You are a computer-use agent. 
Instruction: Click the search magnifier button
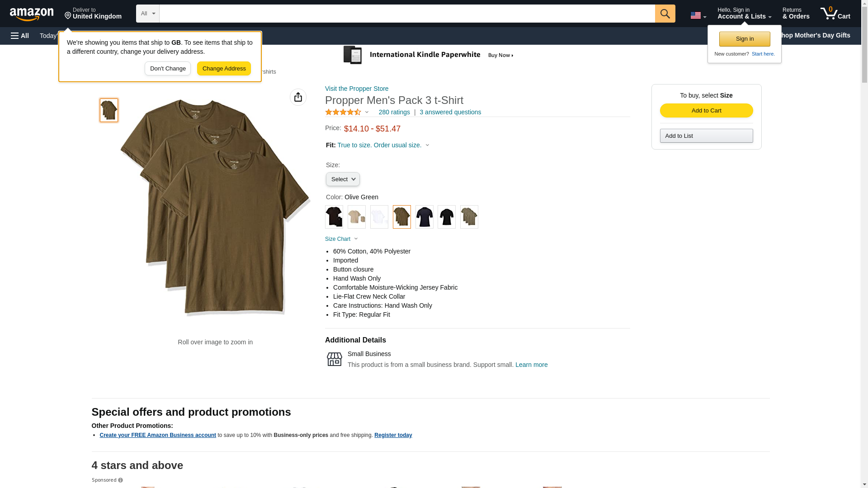[665, 14]
